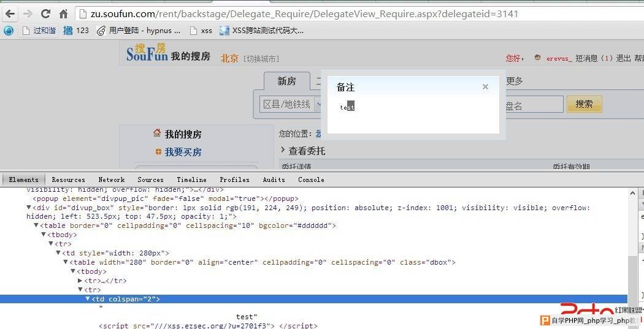Click the blue globe icon in bookmarks bar
Screen dimensions: 644x329
click(9, 31)
